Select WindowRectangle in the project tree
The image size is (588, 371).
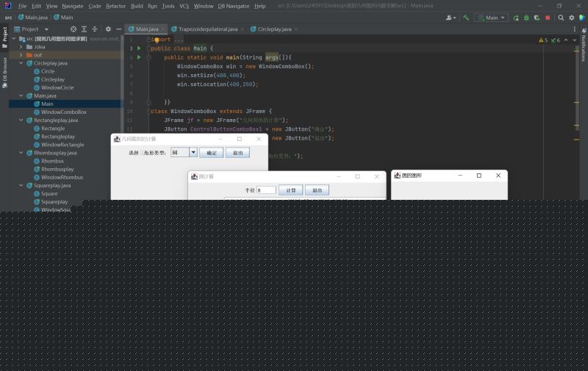point(62,145)
